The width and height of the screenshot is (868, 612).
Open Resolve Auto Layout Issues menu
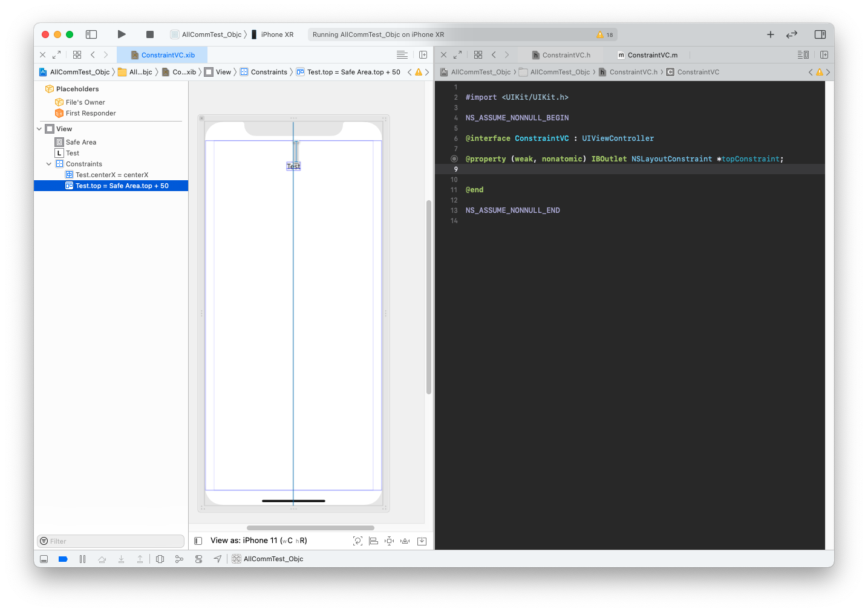[405, 541]
